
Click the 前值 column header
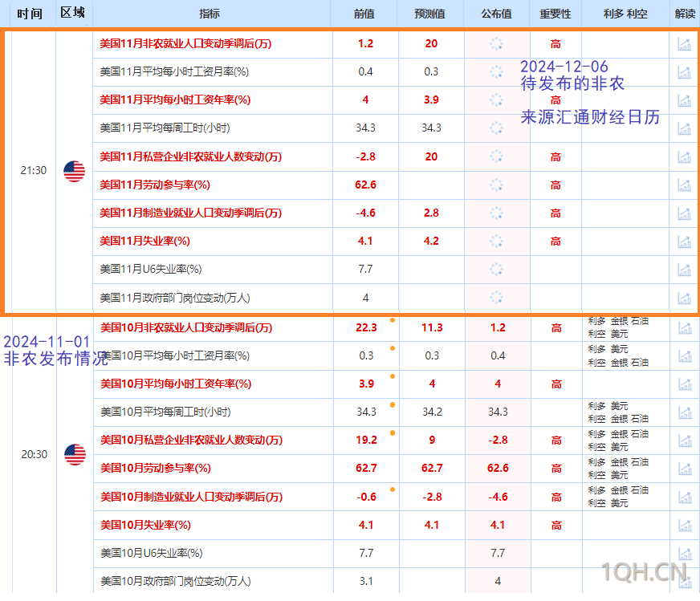click(x=364, y=14)
